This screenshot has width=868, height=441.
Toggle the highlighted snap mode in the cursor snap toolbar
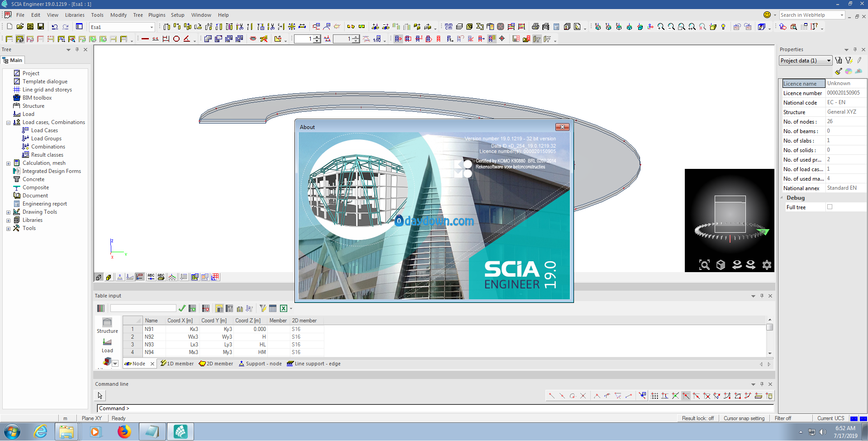686,396
